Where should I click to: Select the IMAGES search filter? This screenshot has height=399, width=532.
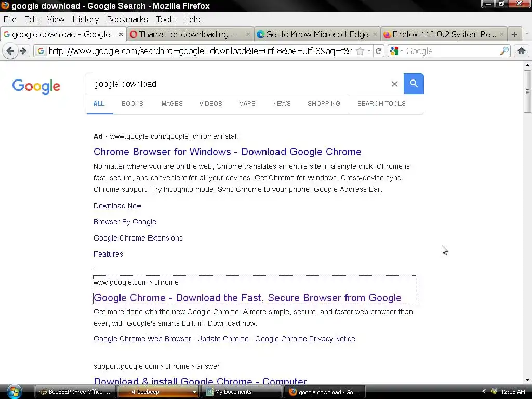171,104
